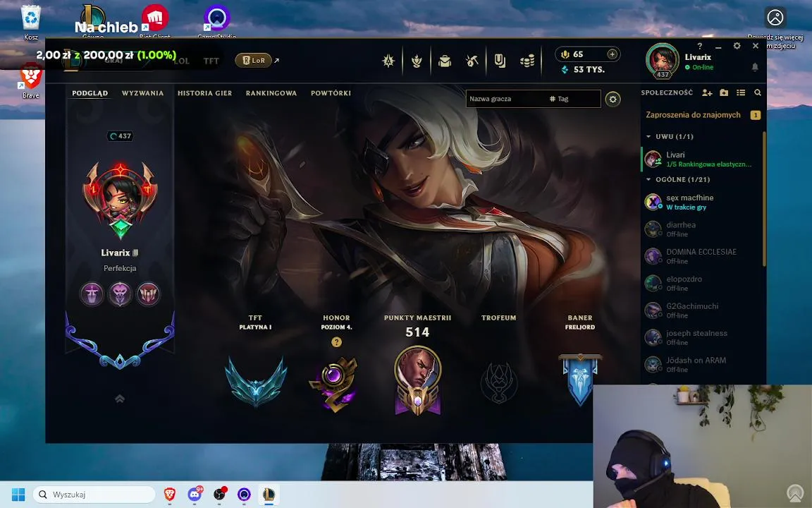Click the PUNKTY MAESTRII 514 label
The height and width of the screenshot is (508, 812).
click(x=417, y=325)
